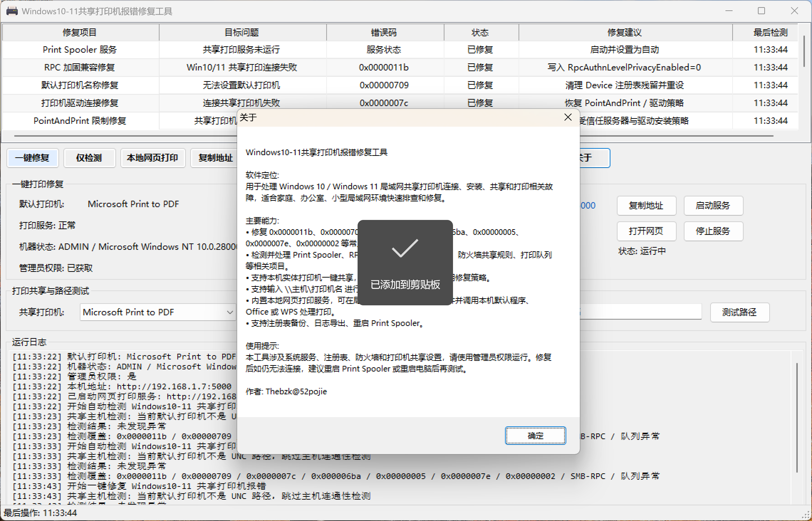Image resolution: width=812 pixels, height=521 pixels.
Task: Click the Microsoft Print to PDF combo box
Action: (x=158, y=312)
